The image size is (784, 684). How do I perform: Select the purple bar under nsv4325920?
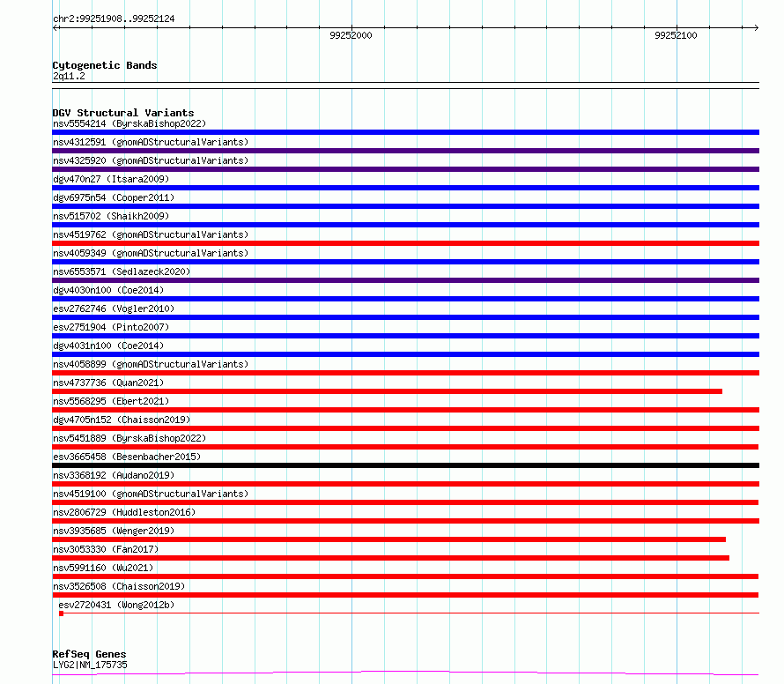coord(405,169)
